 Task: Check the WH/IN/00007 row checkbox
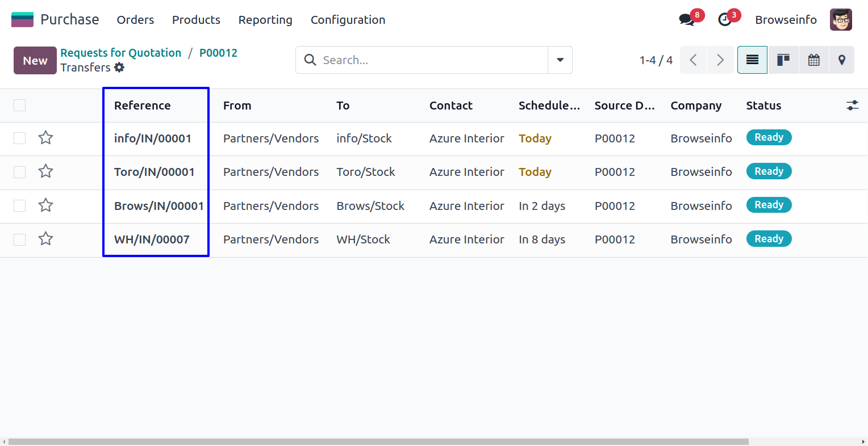[x=20, y=239]
